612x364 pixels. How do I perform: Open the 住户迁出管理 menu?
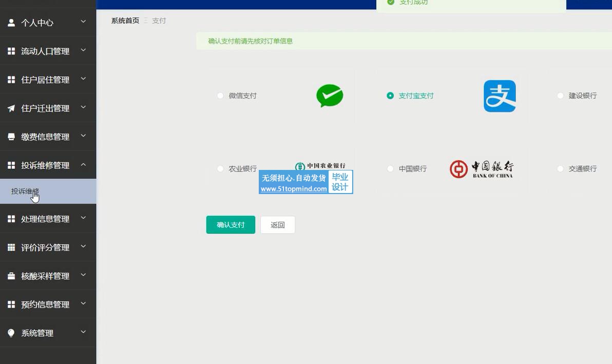pos(48,108)
